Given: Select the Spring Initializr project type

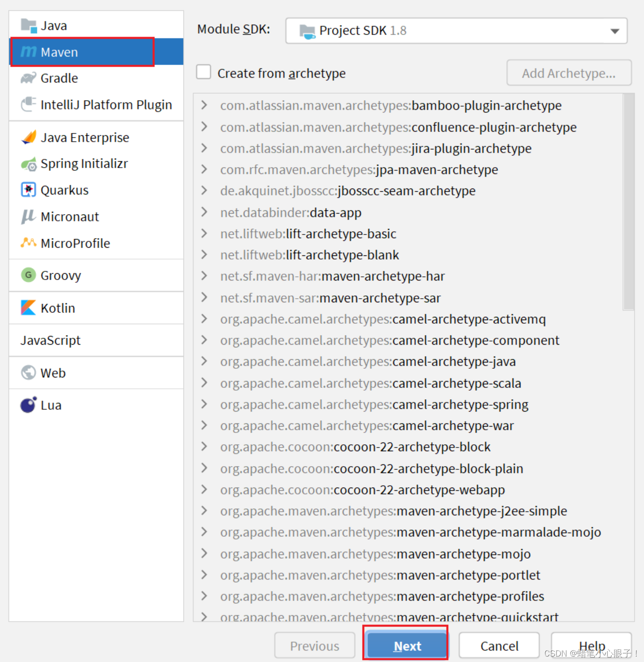Looking at the screenshot, I should click(x=84, y=163).
